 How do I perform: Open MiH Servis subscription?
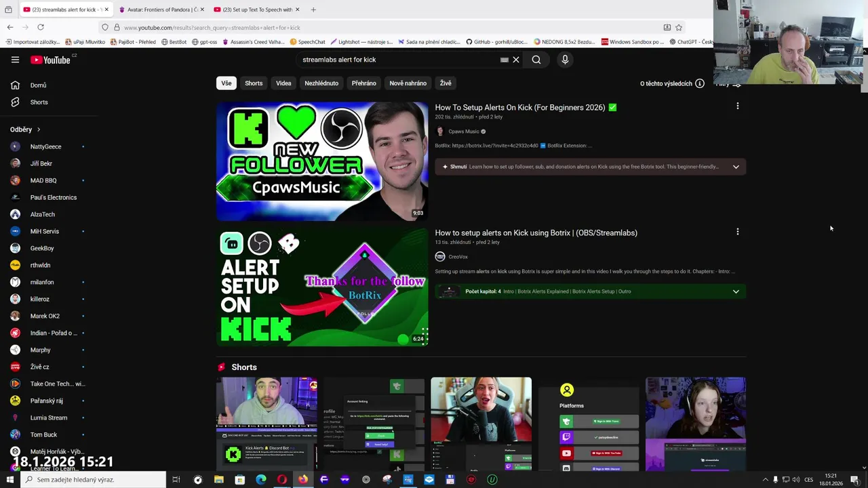click(x=45, y=231)
